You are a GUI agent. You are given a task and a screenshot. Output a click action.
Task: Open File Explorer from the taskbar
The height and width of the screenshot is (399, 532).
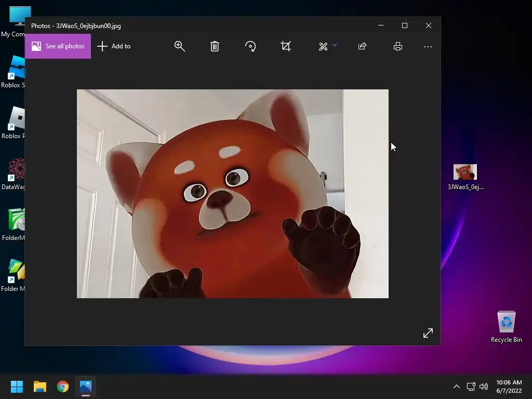(40, 387)
